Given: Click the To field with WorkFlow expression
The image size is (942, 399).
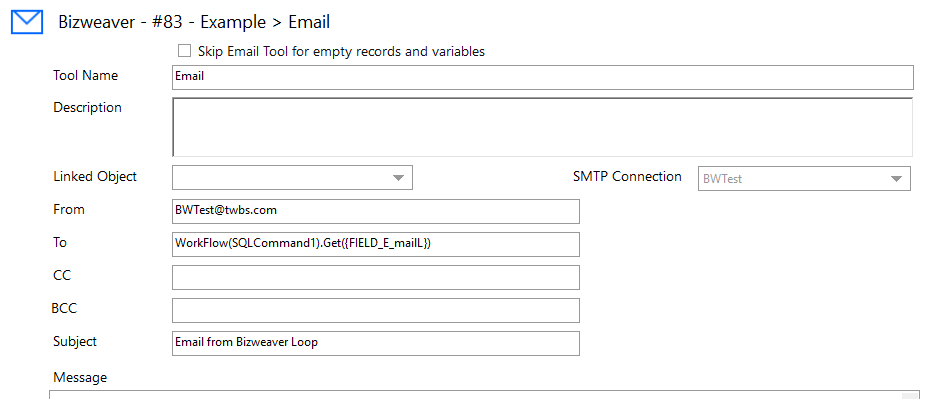Looking at the screenshot, I should (x=375, y=244).
